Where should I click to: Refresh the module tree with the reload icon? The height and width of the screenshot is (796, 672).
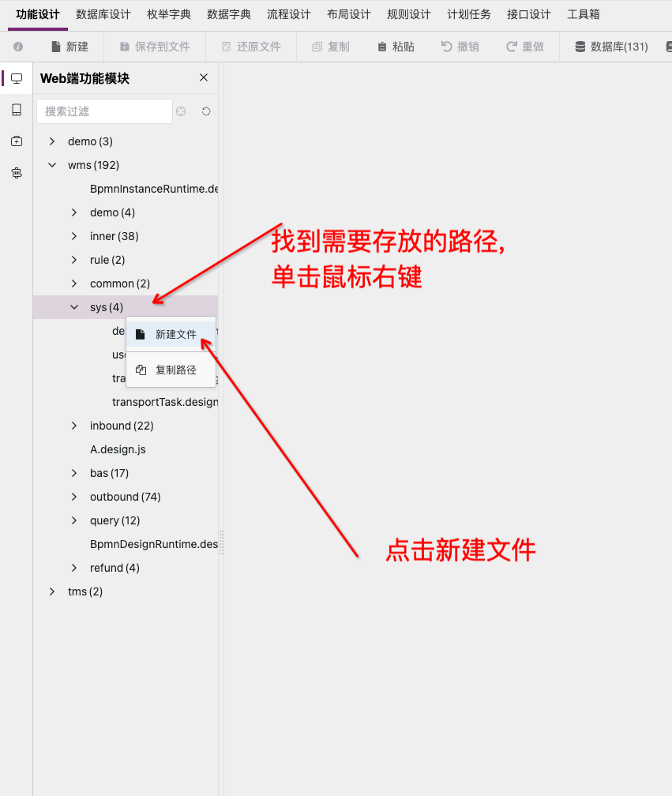click(206, 111)
